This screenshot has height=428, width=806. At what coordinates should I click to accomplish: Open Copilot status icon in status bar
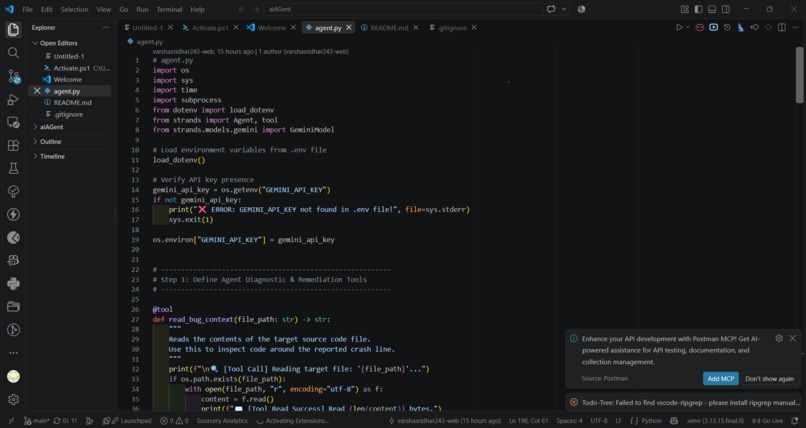click(674, 421)
